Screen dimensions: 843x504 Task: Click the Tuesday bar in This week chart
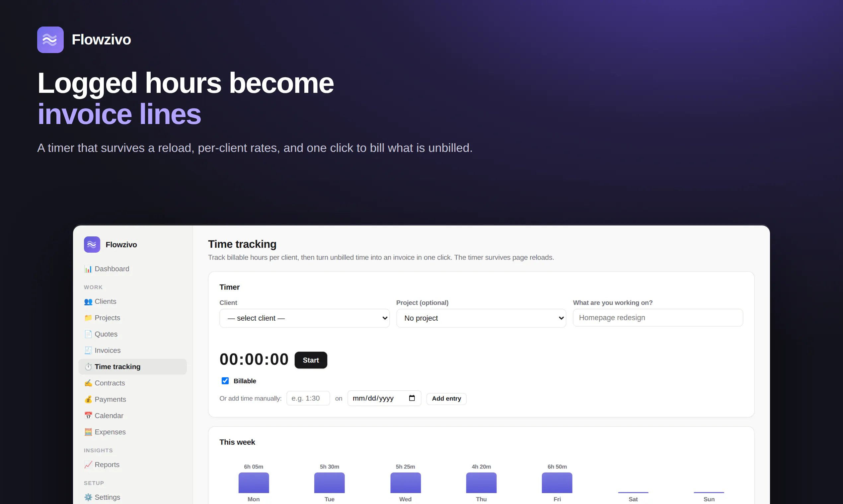[329, 482]
